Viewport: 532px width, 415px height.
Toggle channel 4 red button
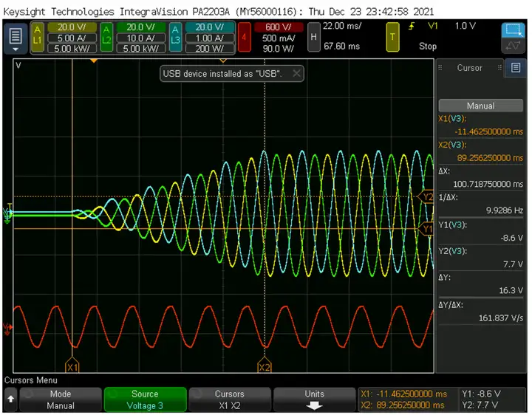244,38
